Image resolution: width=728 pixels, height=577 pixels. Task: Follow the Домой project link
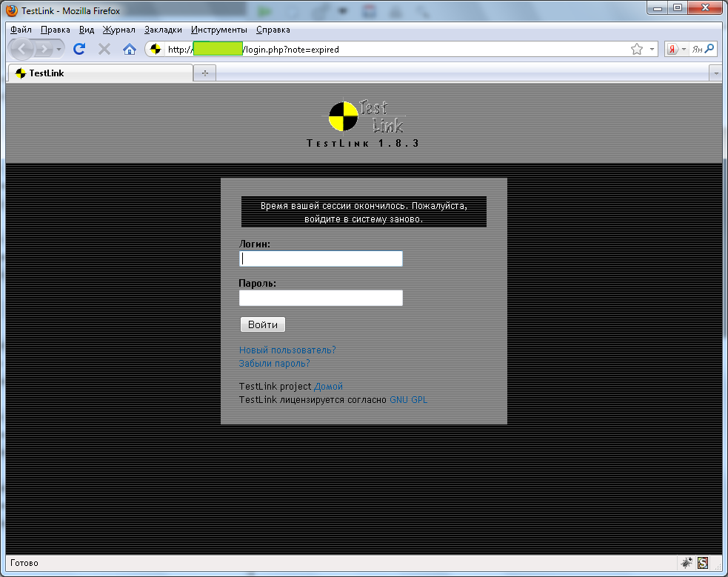point(328,386)
